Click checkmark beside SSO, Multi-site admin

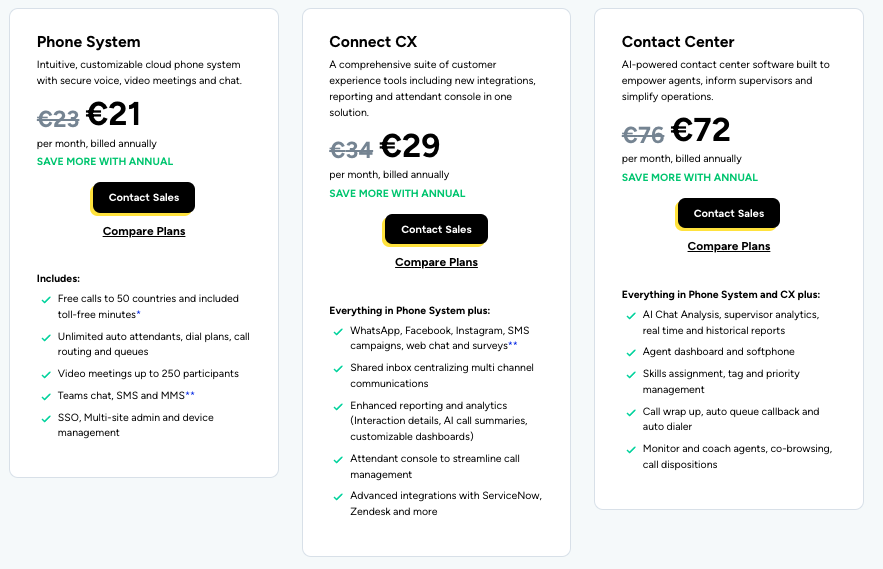[x=46, y=418]
